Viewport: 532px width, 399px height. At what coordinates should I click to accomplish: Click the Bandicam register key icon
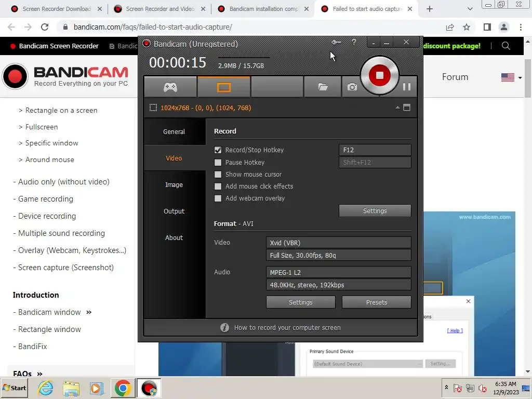tap(336, 42)
